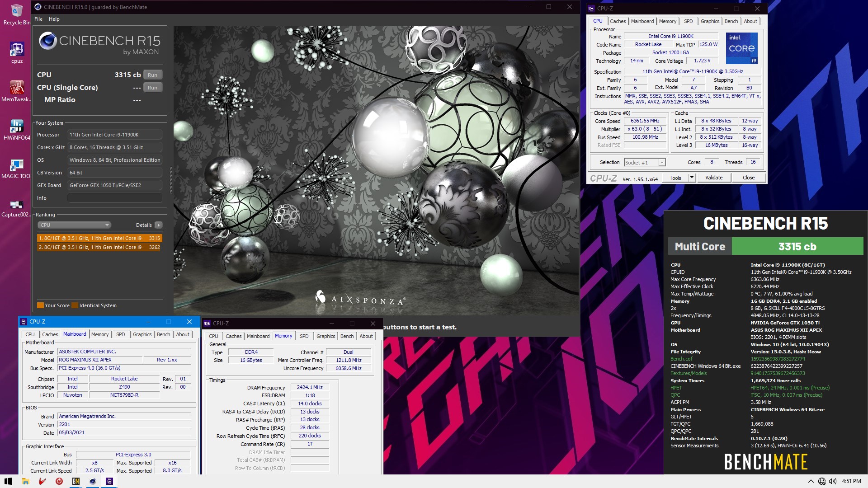
Task: Open Caches tab in the Mainboard CPU-Z window
Action: [50, 334]
